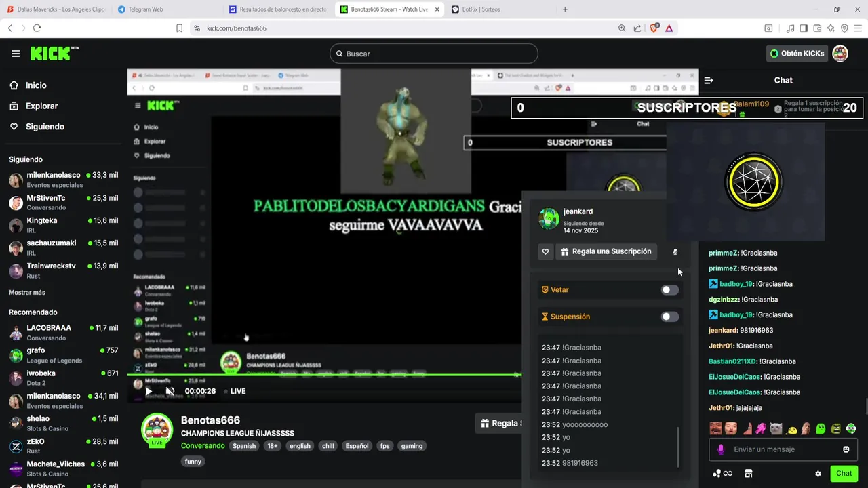This screenshot has width=868, height=488.
Task: Open the milenkanolasco channel with 33,3 mil viewers
Action: (64, 180)
